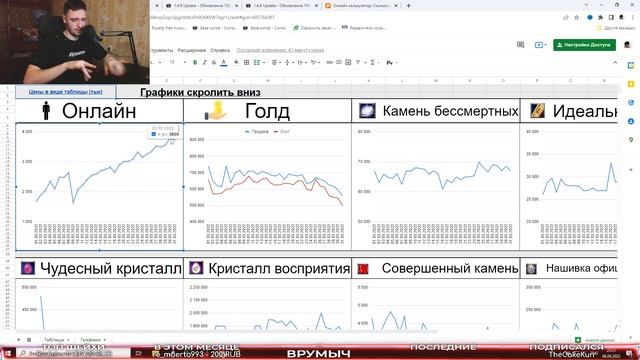The image size is (640, 360).
Task: Click the filter icon
Action: tap(358, 62)
